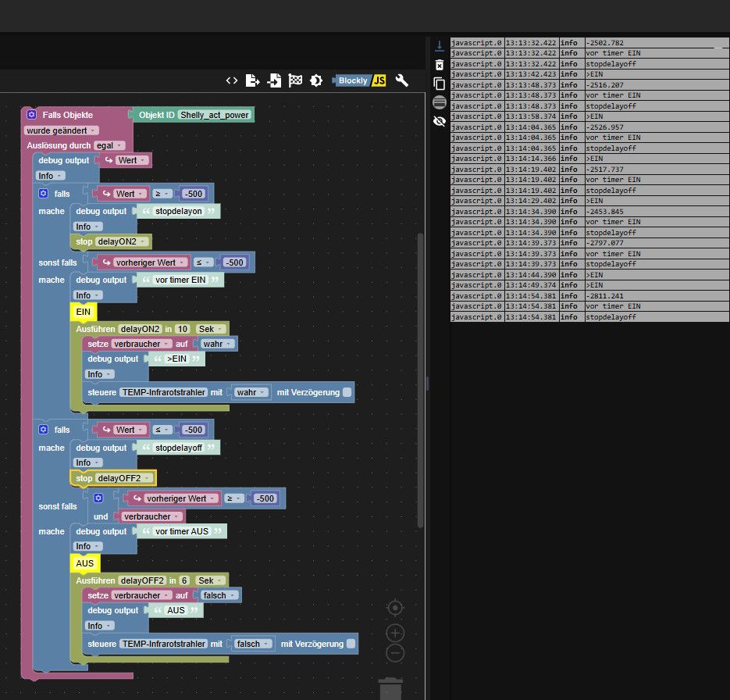730x700 pixels.
Task: Zoom in the Blockly workspace
Action: [x=395, y=633]
